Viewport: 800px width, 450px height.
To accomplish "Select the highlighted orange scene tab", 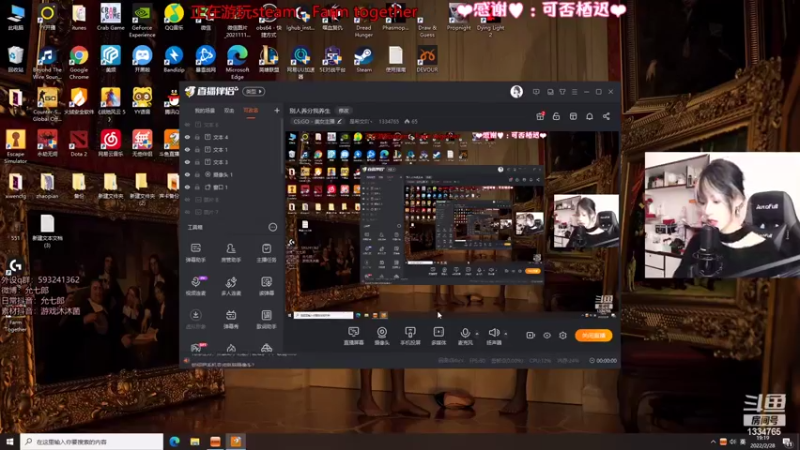I will pos(251,111).
